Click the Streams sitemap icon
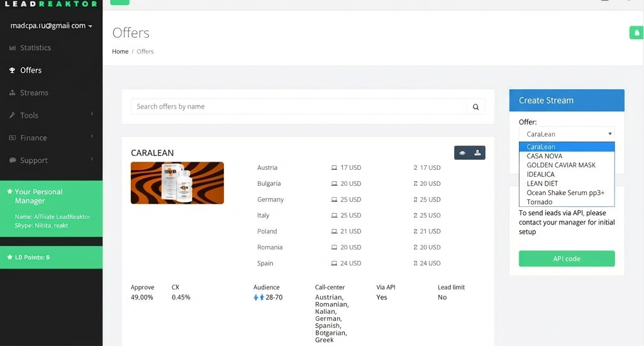 13,93
